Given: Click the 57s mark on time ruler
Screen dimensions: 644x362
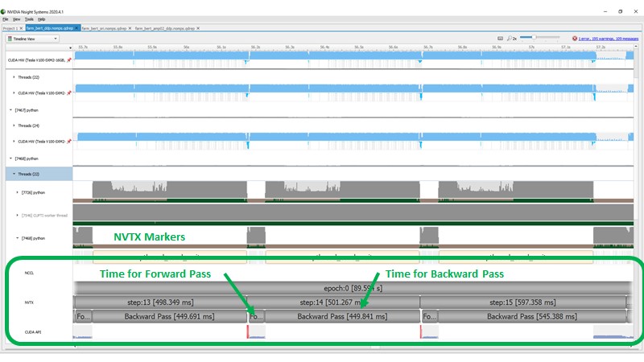Looking at the screenshot, I should pyautogui.click(x=531, y=47).
